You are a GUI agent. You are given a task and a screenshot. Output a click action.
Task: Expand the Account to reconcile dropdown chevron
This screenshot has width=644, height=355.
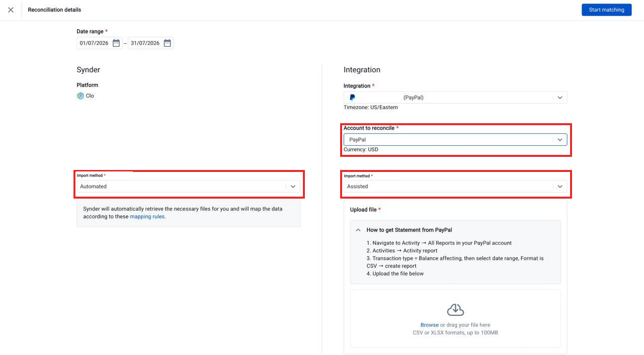559,140
